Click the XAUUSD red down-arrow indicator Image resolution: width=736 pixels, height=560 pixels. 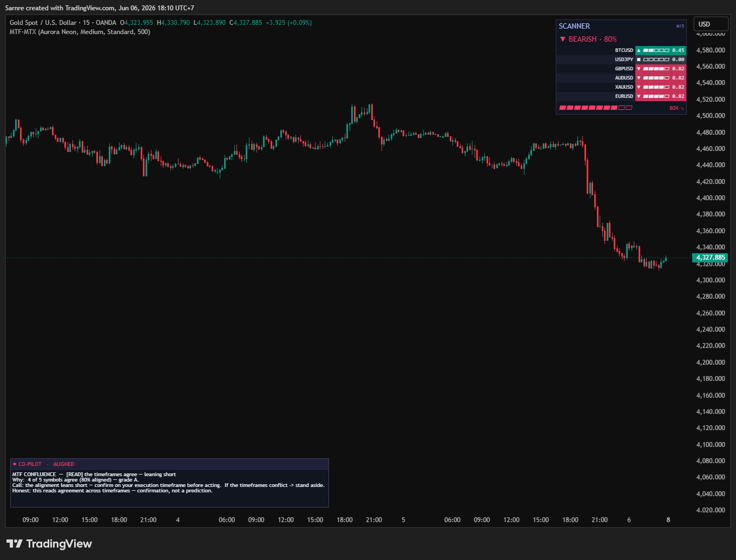639,87
